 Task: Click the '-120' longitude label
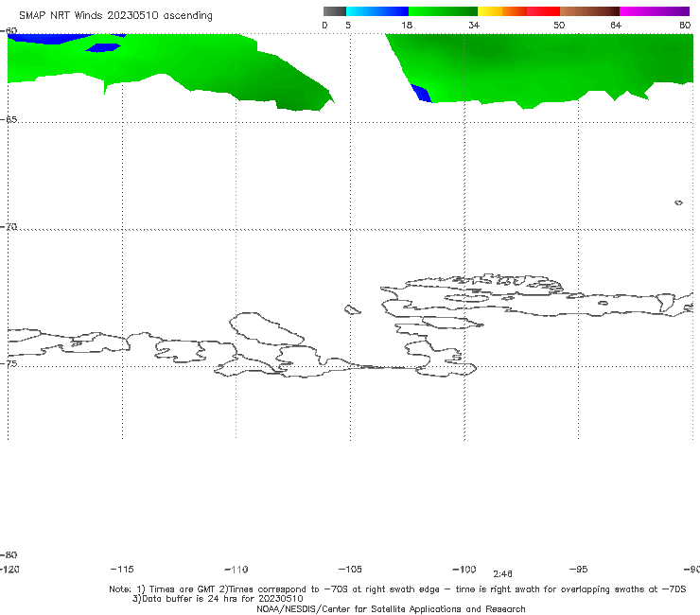9,570
